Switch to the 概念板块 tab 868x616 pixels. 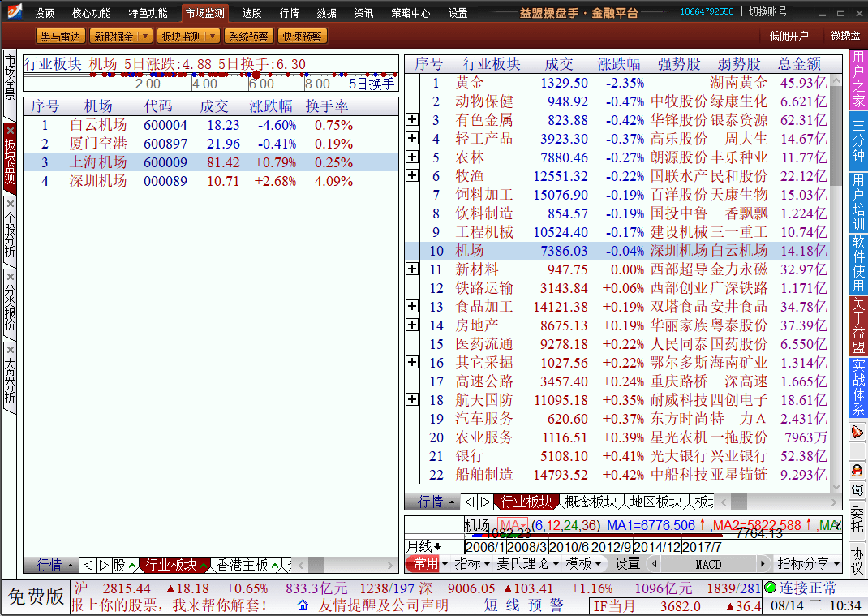pyautogui.click(x=591, y=502)
